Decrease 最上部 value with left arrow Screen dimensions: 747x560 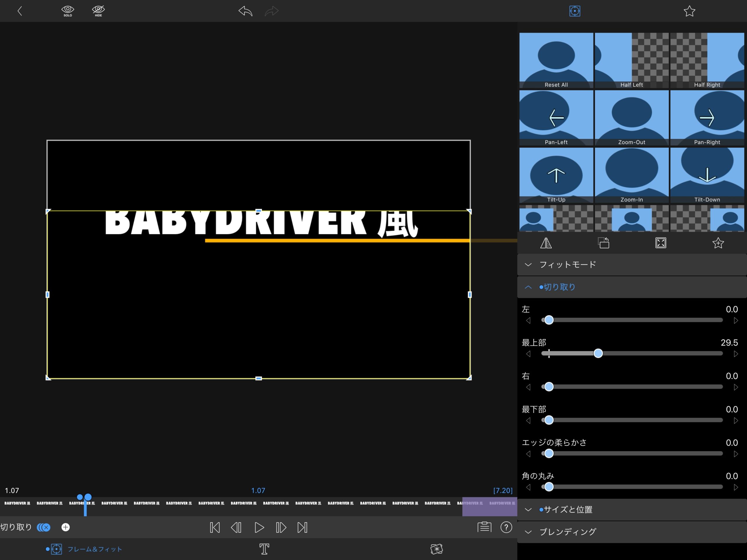coord(528,354)
